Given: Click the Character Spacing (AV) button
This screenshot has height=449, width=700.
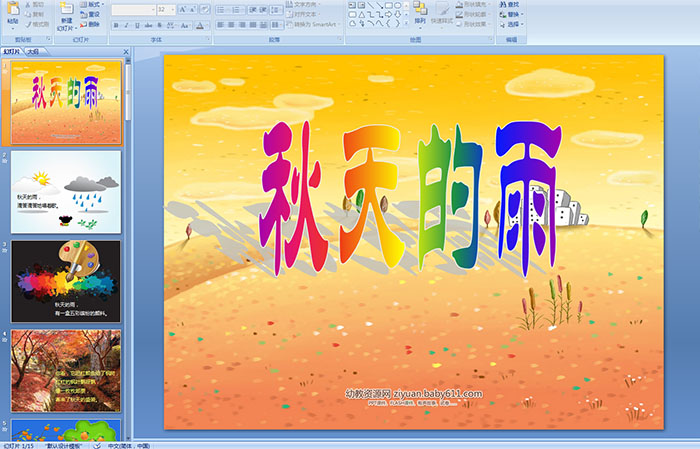Looking at the screenshot, I should 172,25.
